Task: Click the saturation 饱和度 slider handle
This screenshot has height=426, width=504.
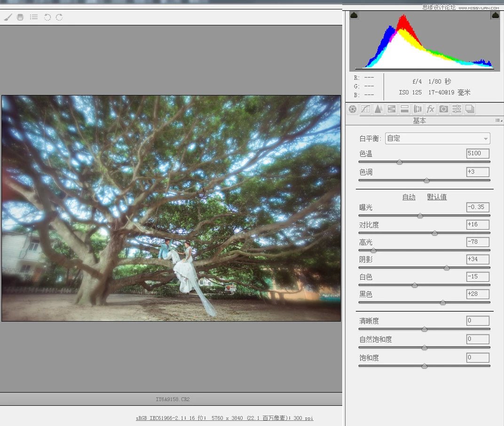Action: [x=424, y=366]
